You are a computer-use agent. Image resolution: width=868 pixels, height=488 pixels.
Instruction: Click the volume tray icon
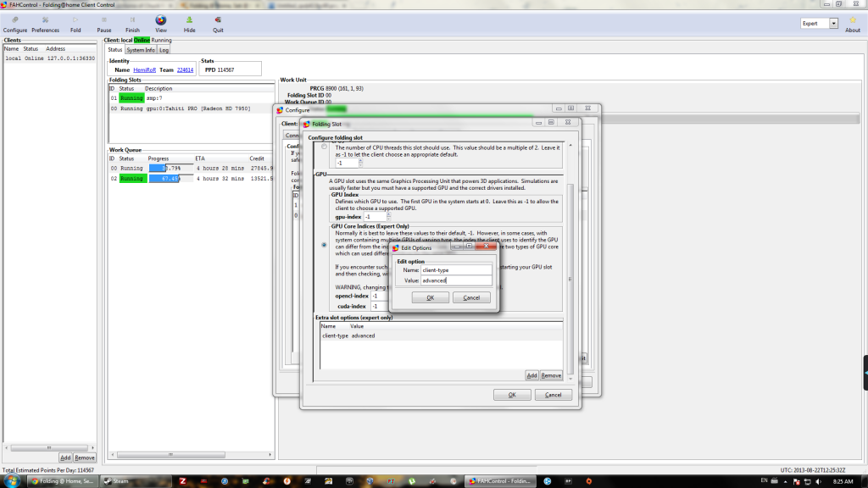(818, 481)
